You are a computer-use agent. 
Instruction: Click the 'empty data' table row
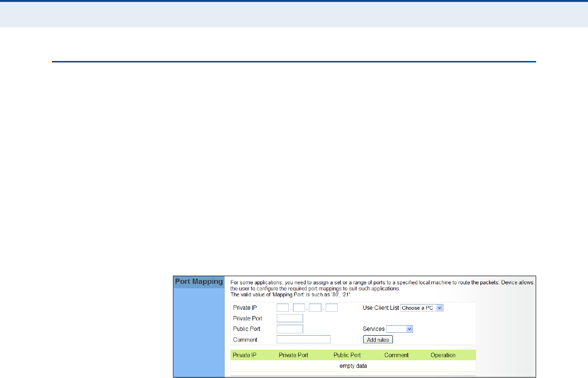pos(353,366)
